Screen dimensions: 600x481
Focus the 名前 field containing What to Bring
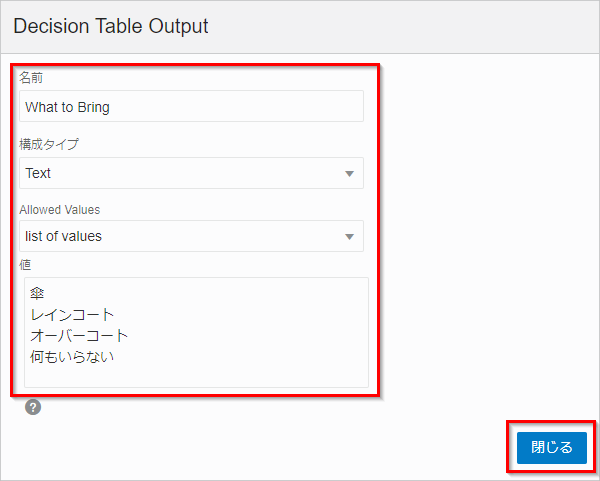[x=191, y=107]
